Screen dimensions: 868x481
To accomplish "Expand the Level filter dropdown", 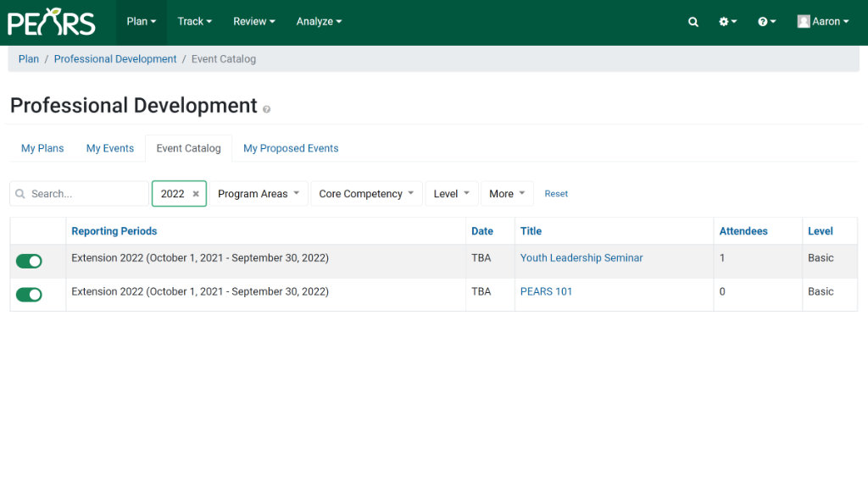I will click(451, 194).
